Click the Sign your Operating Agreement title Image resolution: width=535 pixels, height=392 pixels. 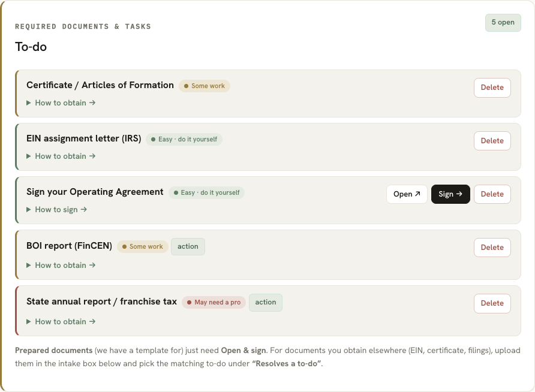click(x=95, y=192)
